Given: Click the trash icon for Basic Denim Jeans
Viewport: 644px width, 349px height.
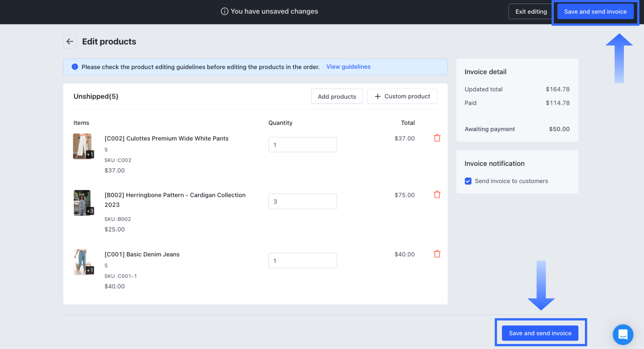Looking at the screenshot, I should click(x=437, y=254).
